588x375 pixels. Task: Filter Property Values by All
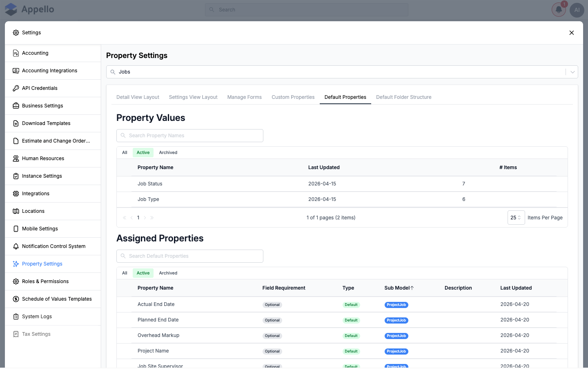point(125,153)
